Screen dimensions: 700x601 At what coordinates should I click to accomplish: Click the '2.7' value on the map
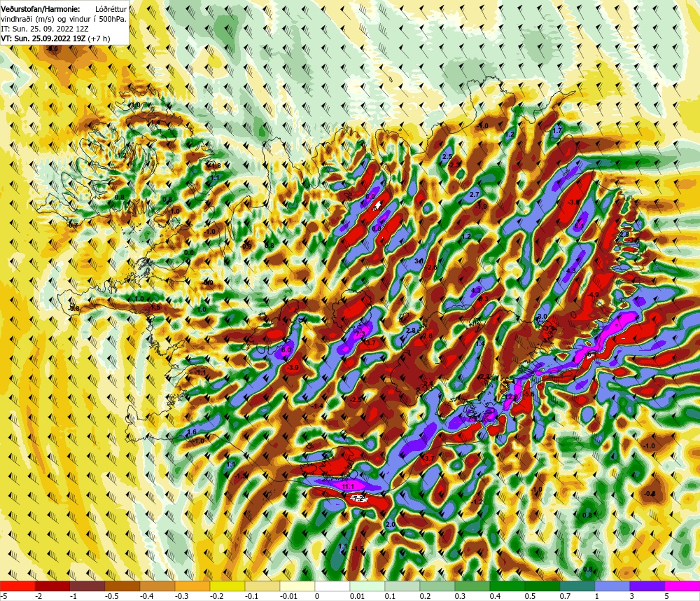click(x=475, y=194)
